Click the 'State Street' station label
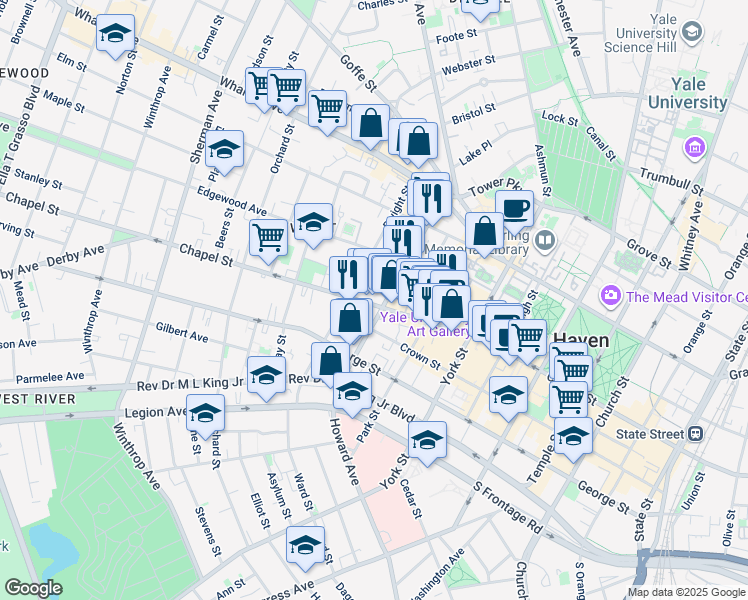The image size is (748, 600). pos(650,434)
